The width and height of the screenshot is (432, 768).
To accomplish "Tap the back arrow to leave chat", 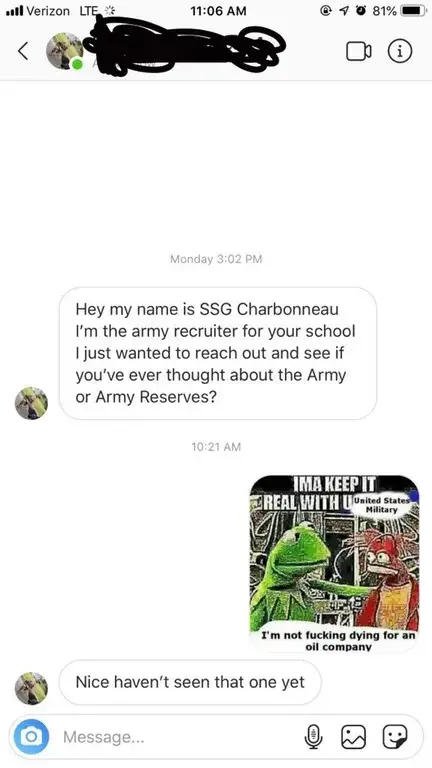I will pyautogui.click(x=23, y=51).
